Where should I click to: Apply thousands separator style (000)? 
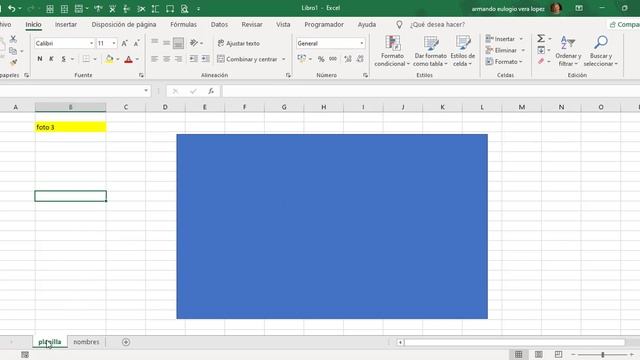(333, 59)
